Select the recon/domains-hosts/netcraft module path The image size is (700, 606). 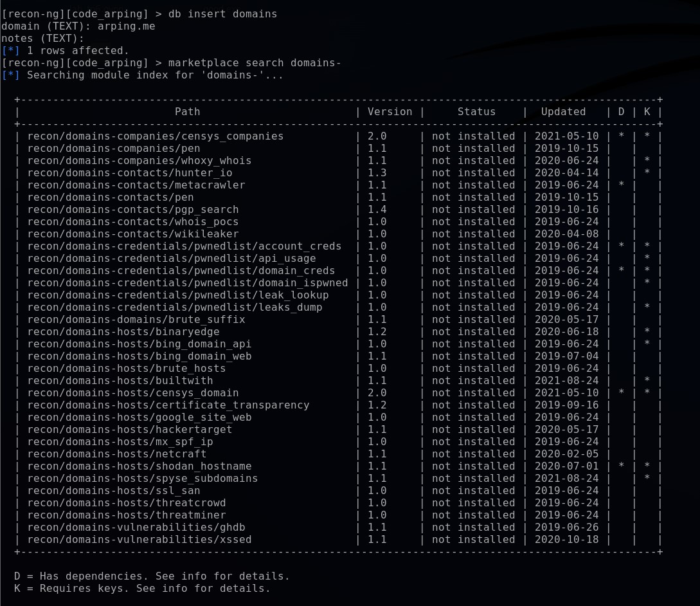click(x=116, y=454)
